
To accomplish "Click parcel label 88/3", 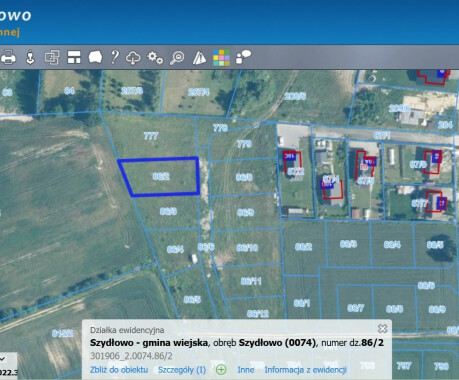I will coord(348,244).
